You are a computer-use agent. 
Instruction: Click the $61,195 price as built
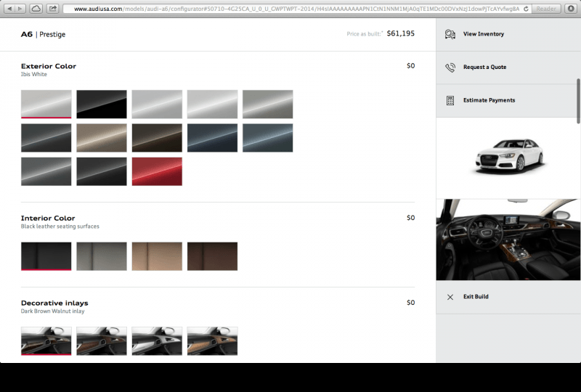(x=401, y=33)
